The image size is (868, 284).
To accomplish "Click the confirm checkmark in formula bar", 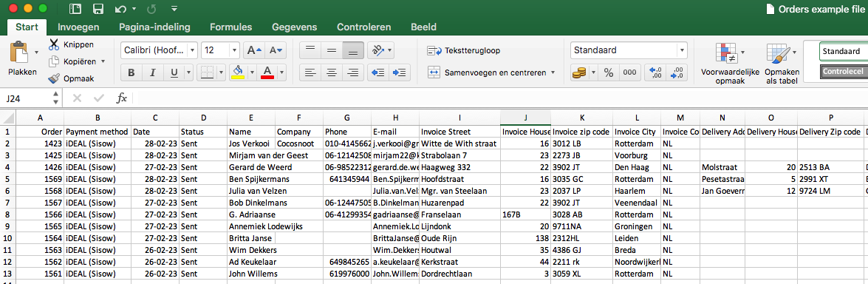I will pos(99,98).
